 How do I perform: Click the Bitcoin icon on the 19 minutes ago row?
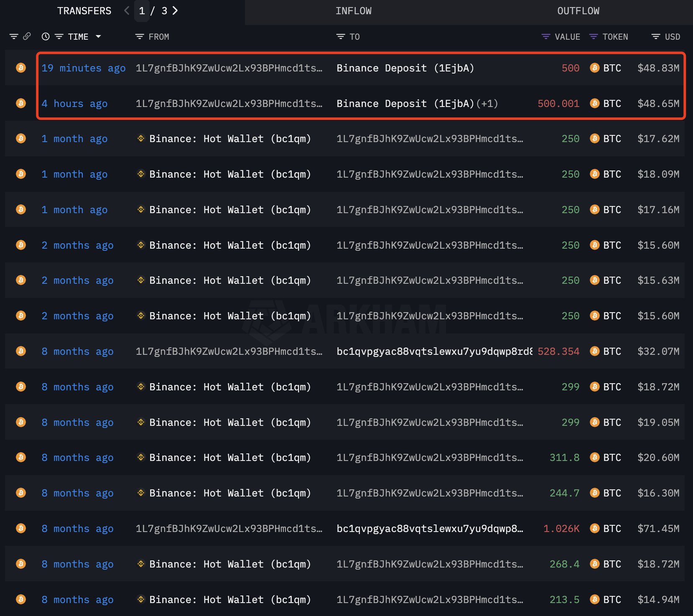pyautogui.click(x=20, y=68)
